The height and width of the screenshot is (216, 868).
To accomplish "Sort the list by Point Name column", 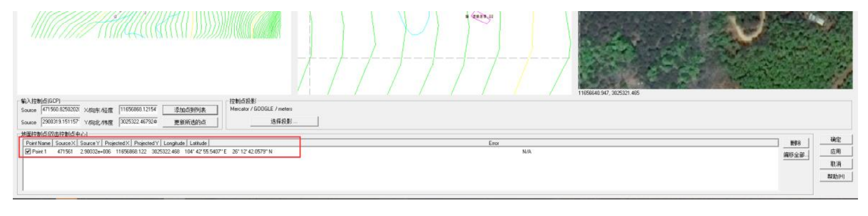I will 38,143.
